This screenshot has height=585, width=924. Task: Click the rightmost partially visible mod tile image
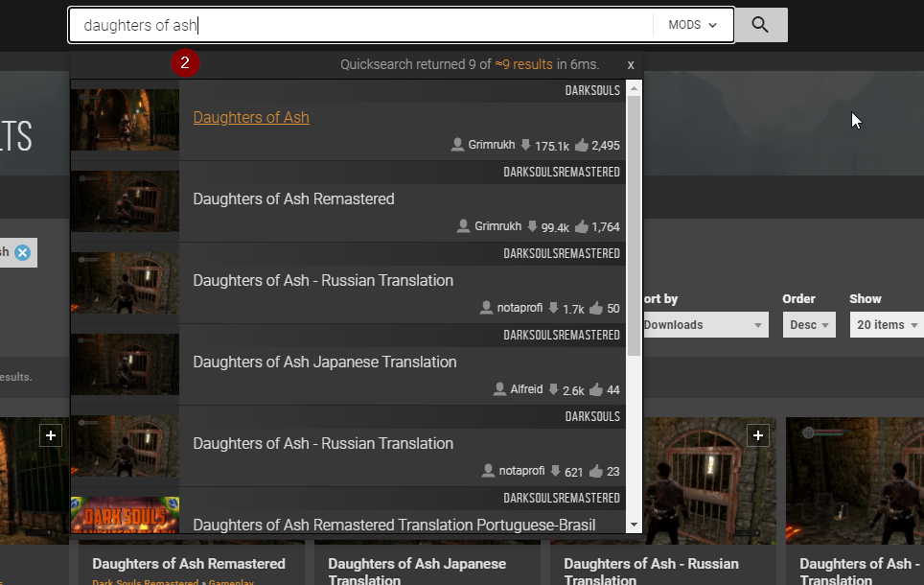855,480
